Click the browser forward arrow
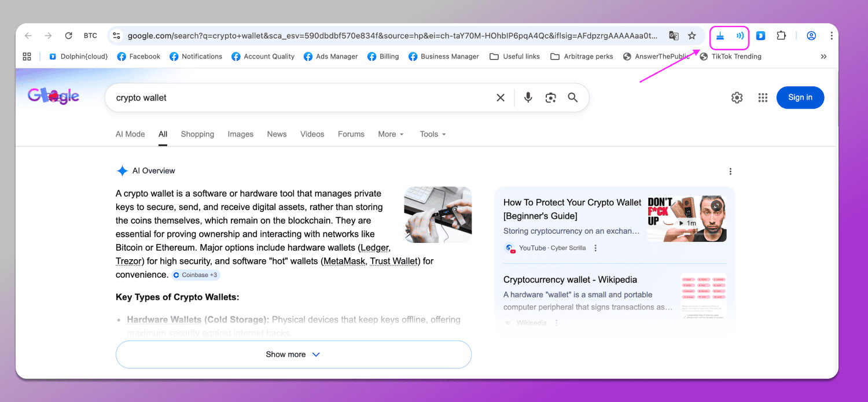 [x=48, y=36]
